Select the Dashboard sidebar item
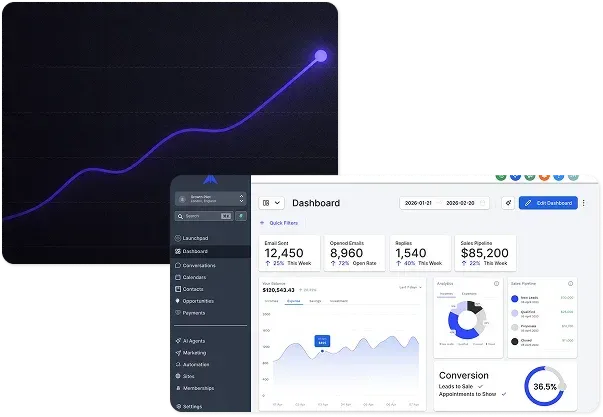This screenshot has width=603, height=417. pyautogui.click(x=210, y=251)
